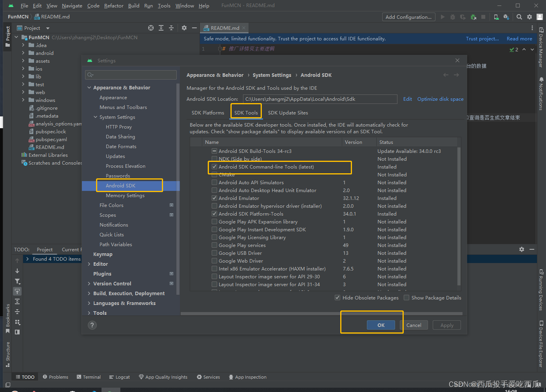Click the Debug bug icon in toolbar
546x392 pixels.
click(453, 17)
